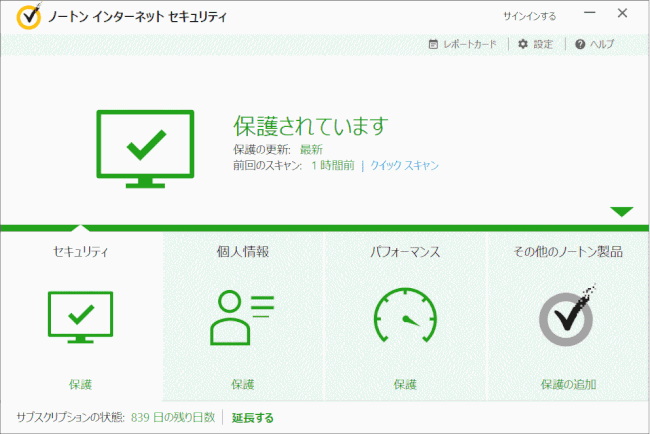Screen dimensions: 650x434
Task: Click サブスクリプションの状態 label
Action: click(x=70, y=417)
